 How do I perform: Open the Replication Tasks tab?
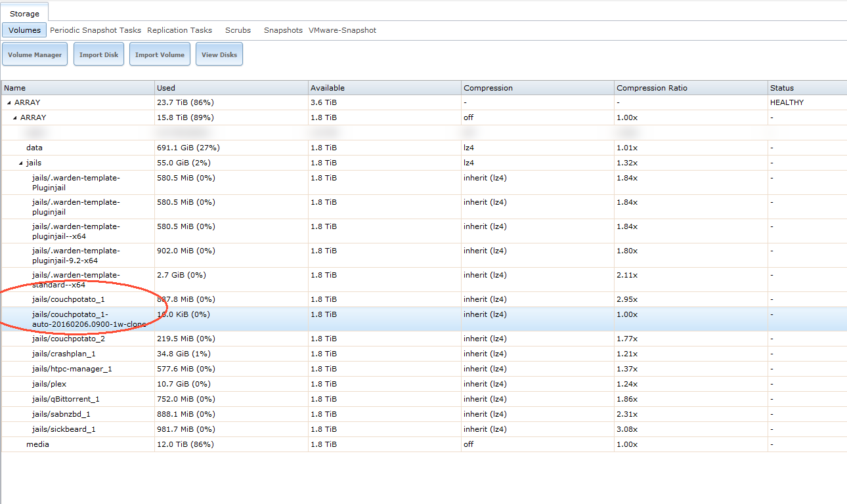click(179, 30)
